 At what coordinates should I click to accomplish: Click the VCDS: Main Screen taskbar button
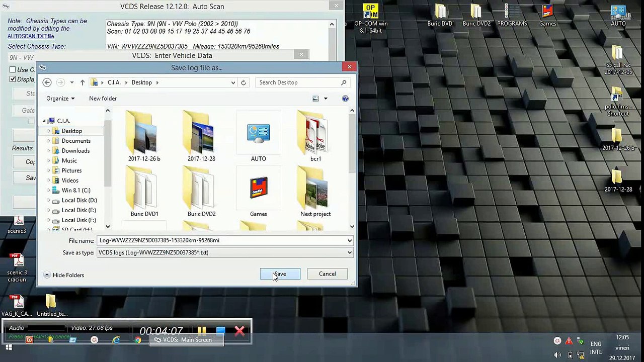pyautogui.click(x=186, y=340)
